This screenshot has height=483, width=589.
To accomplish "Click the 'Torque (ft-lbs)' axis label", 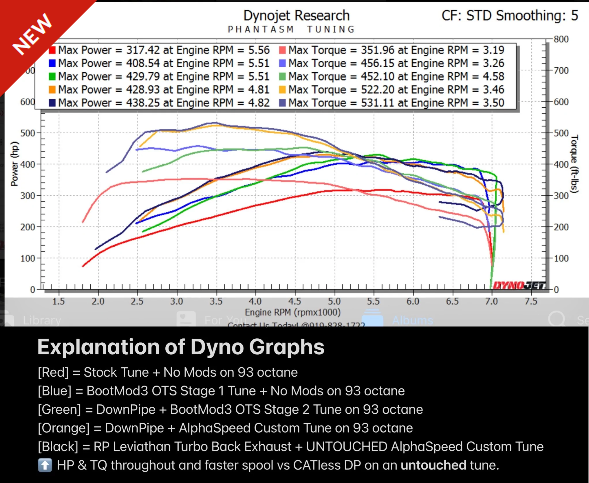I will pyautogui.click(x=574, y=164).
